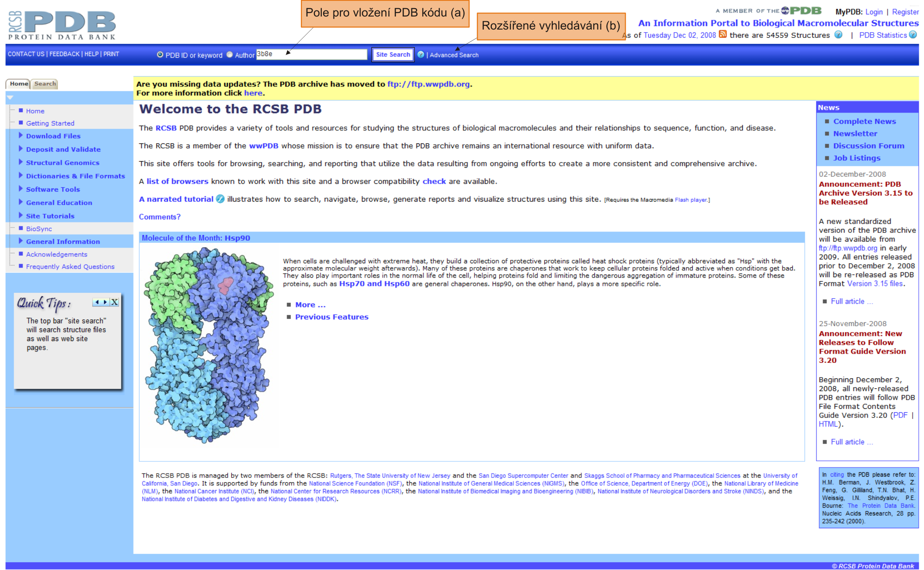Collapse the left menu triangle above Home

(x=10, y=97)
